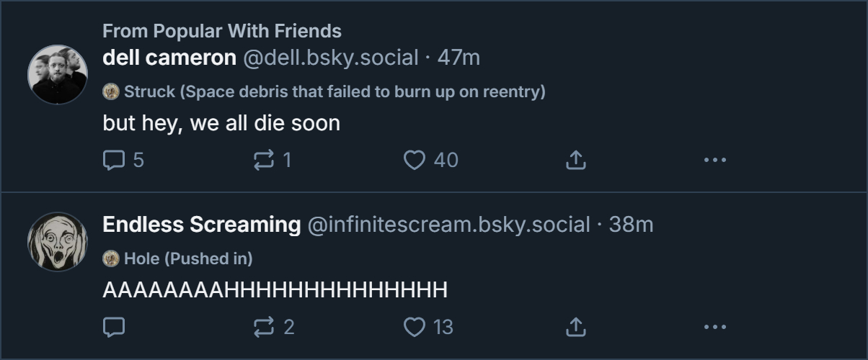Share Endless Screaming's post
The height and width of the screenshot is (360, 868).
[575, 328]
